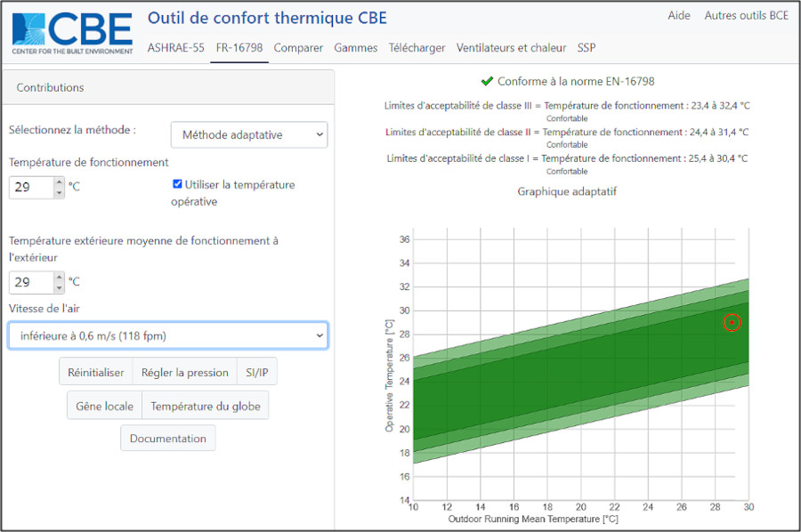This screenshot has width=801, height=532.
Task: Click 'Outdoor Running Mean Temperature' axis label
Action: 533,519
